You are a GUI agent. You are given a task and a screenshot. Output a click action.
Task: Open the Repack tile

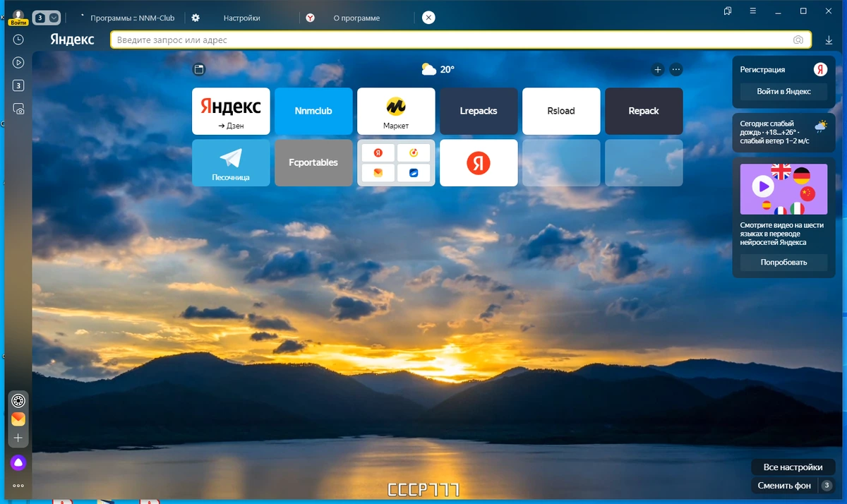[644, 111]
